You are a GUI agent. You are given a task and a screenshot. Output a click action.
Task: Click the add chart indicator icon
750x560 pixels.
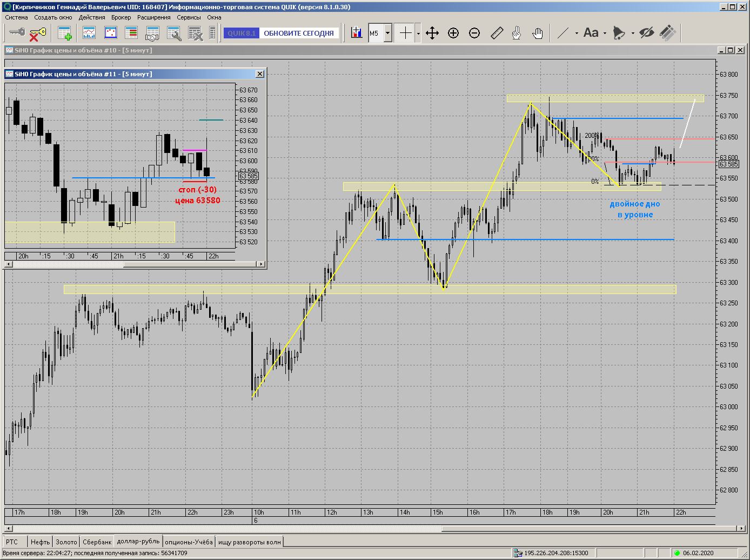(x=357, y=33)
